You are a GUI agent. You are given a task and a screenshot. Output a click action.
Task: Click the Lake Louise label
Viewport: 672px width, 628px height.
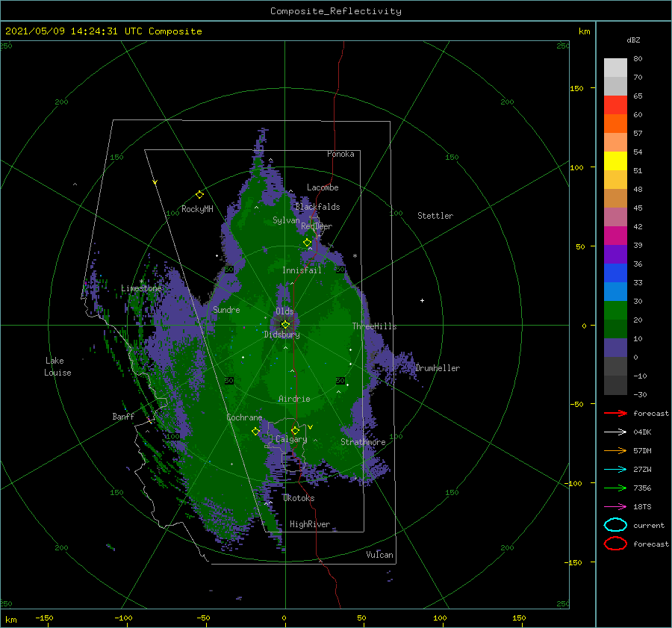coord(57,367)
